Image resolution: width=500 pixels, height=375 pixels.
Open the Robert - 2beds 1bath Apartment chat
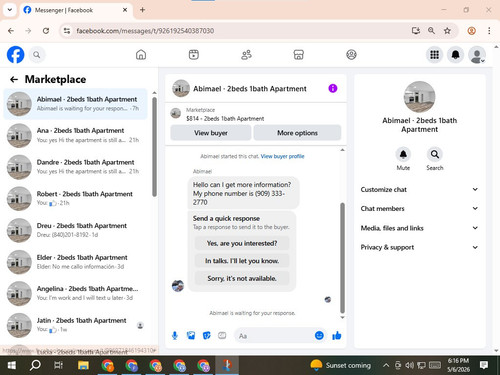pyautogui.click(x=76, y=199)
